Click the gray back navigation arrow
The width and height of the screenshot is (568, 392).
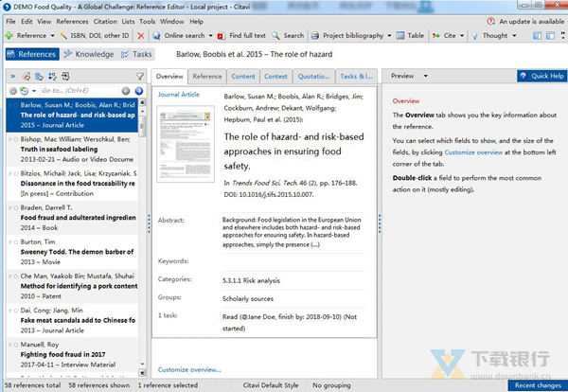(127, 91)
